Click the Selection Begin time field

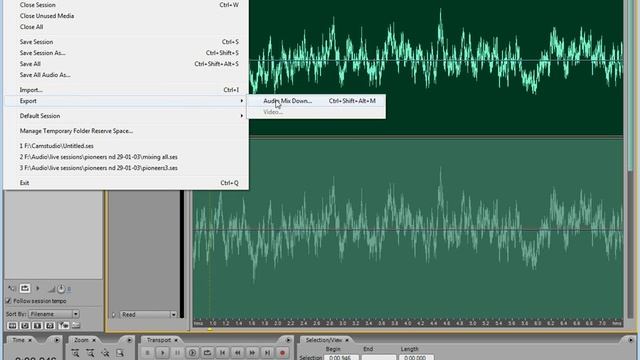(341, 358)
